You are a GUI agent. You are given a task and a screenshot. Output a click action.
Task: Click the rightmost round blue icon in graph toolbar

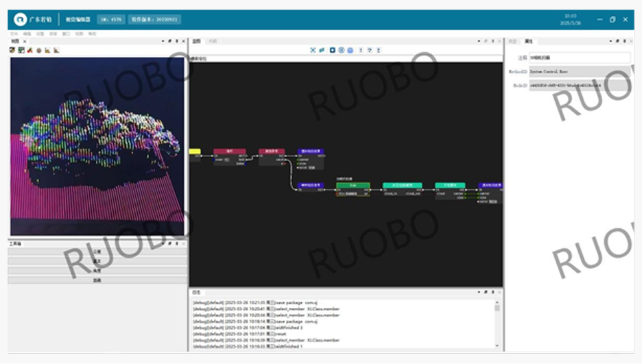pyautogui.click(x=350, y=50)
